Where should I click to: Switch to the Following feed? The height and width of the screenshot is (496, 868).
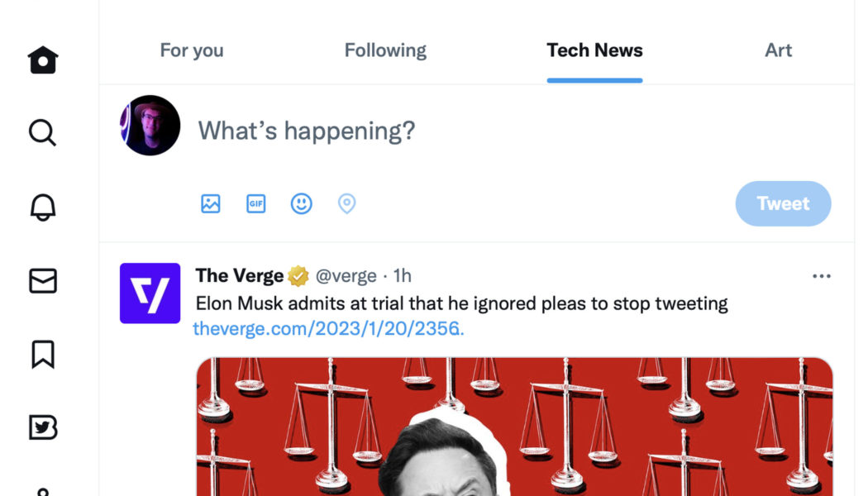[x=385, y=50]
